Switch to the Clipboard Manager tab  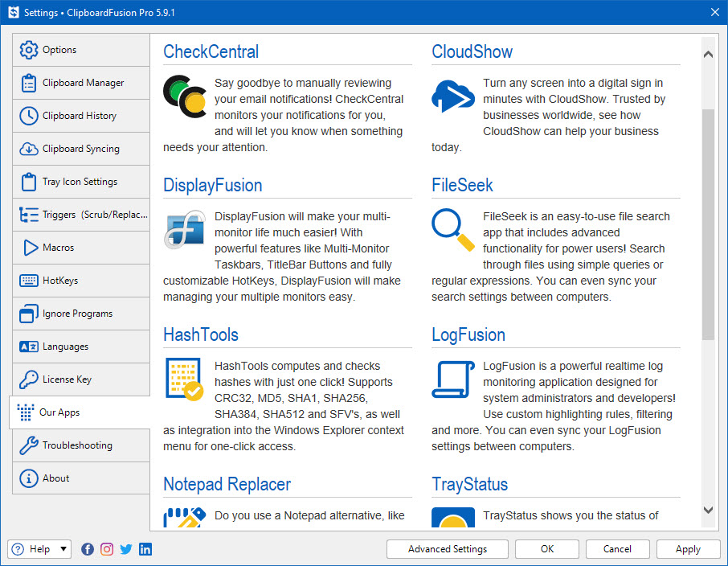(81, 83)
